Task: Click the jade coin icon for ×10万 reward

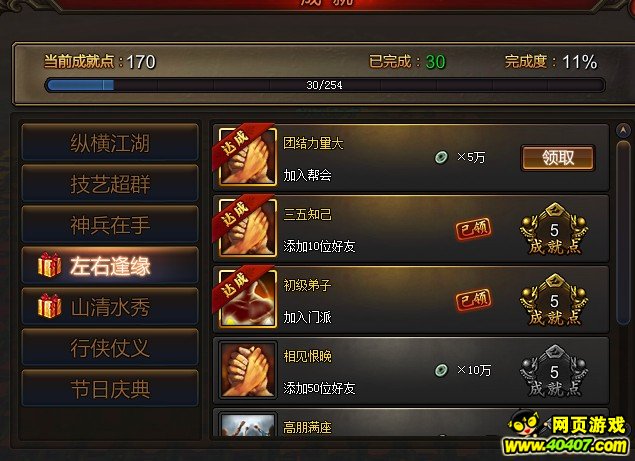Action: tap(441, 370)
